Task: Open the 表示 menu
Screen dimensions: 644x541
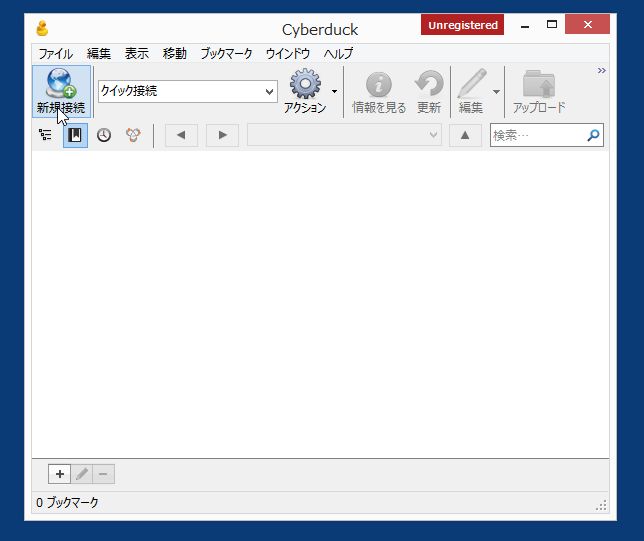Action: click(x=136, y=53)
